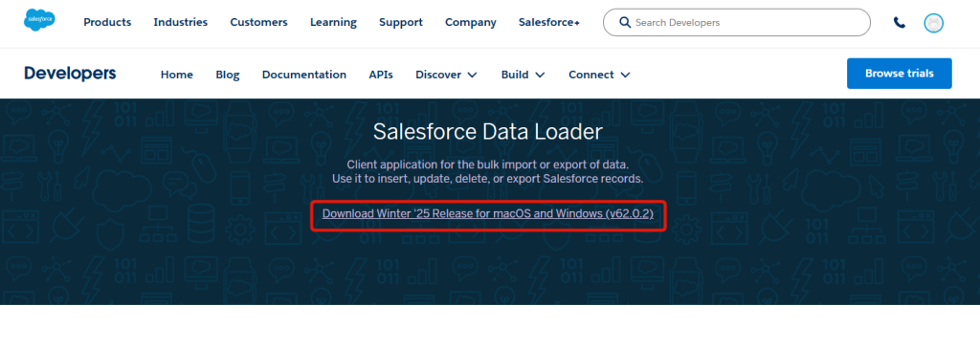Open the APIs page
This screenshot has height=349, width=980.
coord(381,75)
